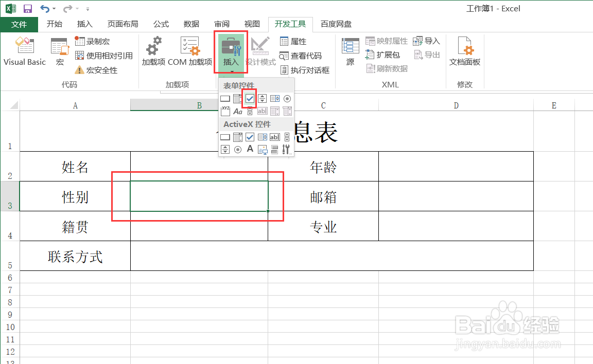The width and height of the screenshot is (593, 364).
Task: Switch to the 数据 tab
Action: click(191, 24)
